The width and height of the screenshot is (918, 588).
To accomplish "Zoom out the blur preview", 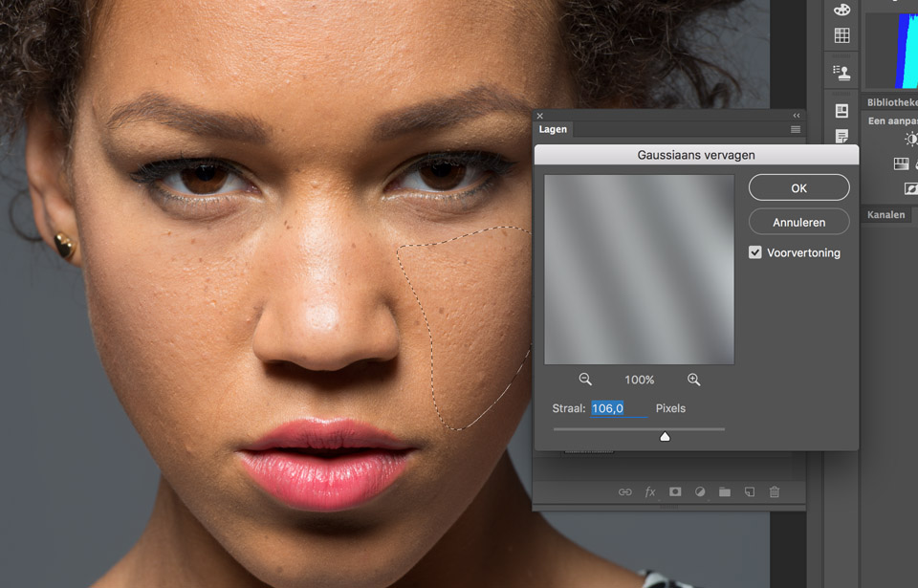I will point(585,380).
